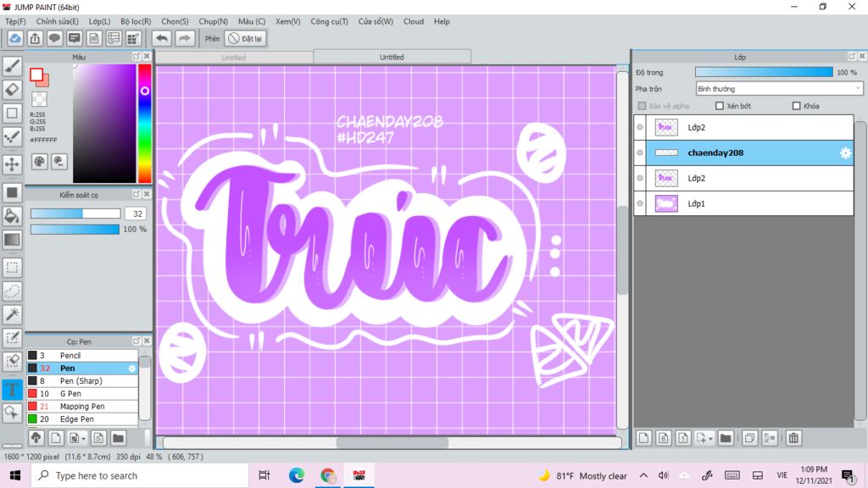Delete the selected layer with trash icon

tap(793, 438)
